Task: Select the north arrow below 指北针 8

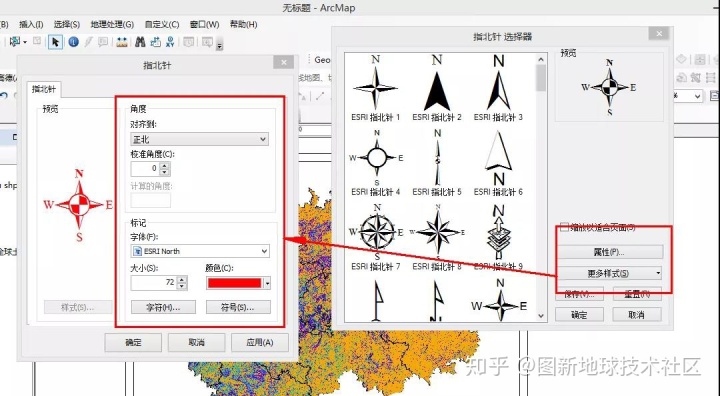Action: coord(437,300)
